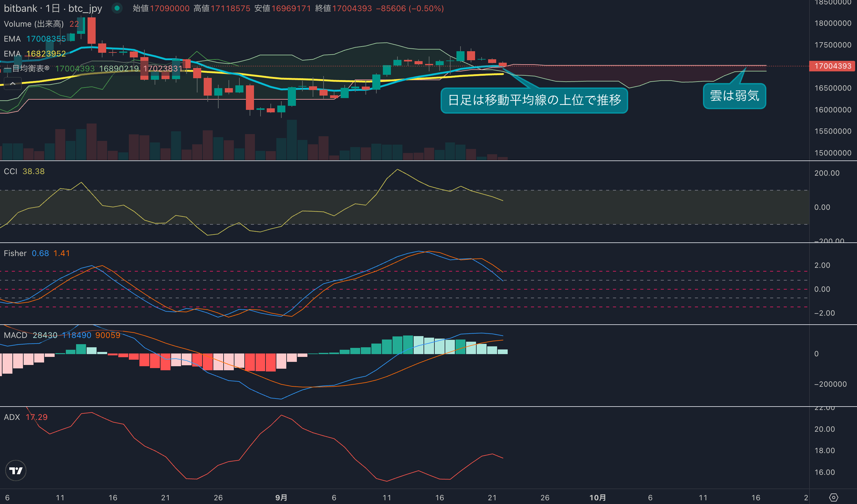Open chart settings hexagon gear icon
Screen dimensions: 857x504
pos(833,497)
